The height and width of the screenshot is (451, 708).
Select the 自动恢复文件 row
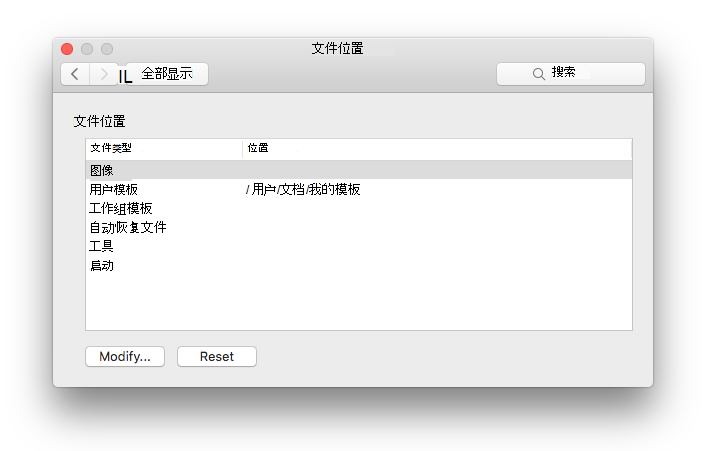tap(359, 227)
